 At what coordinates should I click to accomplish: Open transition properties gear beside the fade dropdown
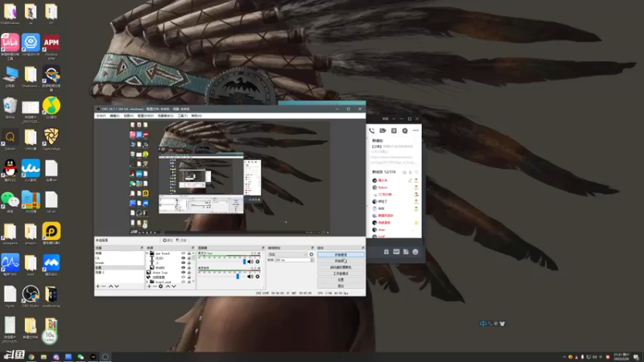click(x=312, y=254)
